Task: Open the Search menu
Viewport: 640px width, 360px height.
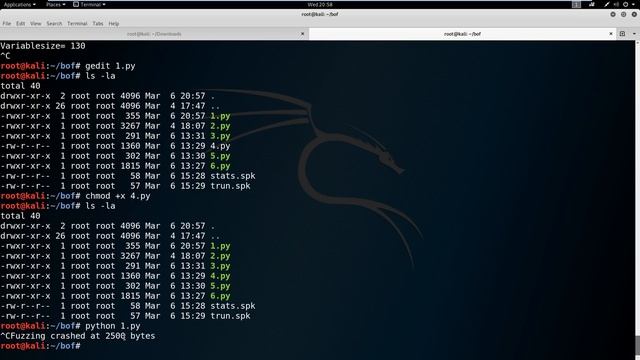Action: coord(54,24)
